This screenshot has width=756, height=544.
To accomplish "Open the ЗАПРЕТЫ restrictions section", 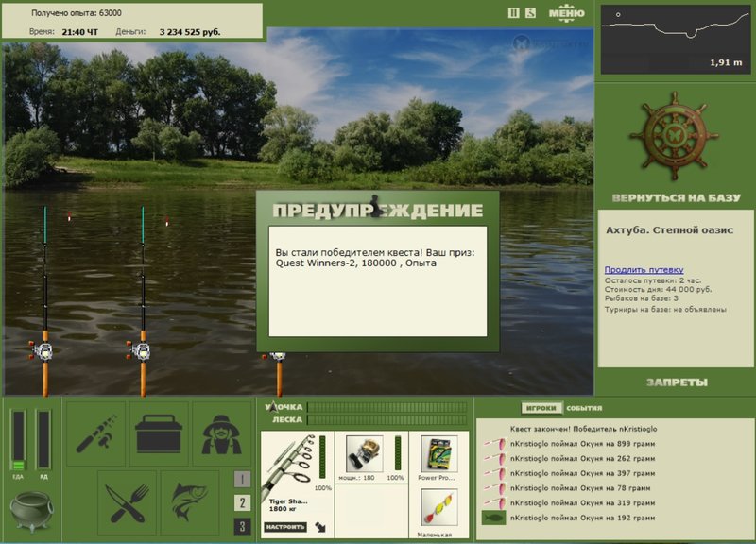I will tap(676, 382).
